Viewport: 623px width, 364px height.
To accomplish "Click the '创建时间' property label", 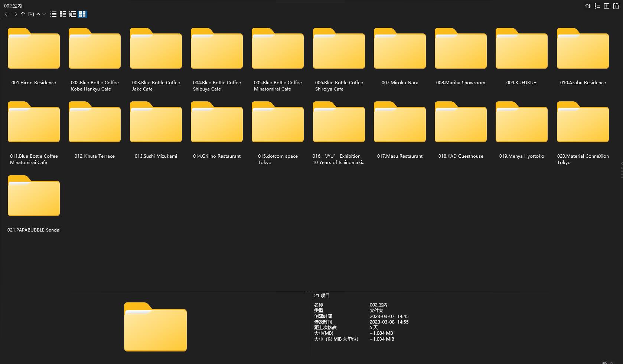I will coord(323,316).
